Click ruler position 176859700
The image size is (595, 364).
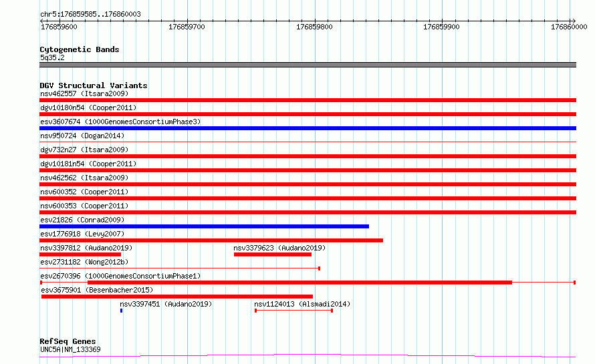(187, 27)
